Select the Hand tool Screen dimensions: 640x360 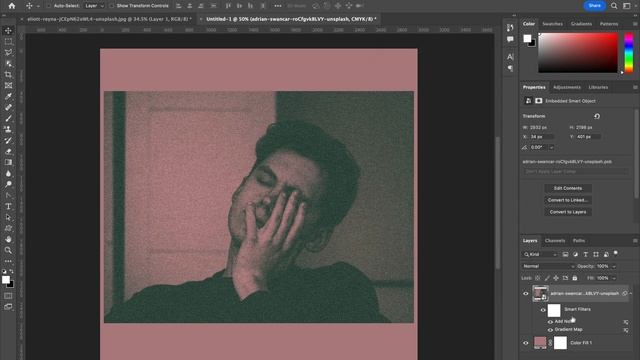[x=8, y=240]
